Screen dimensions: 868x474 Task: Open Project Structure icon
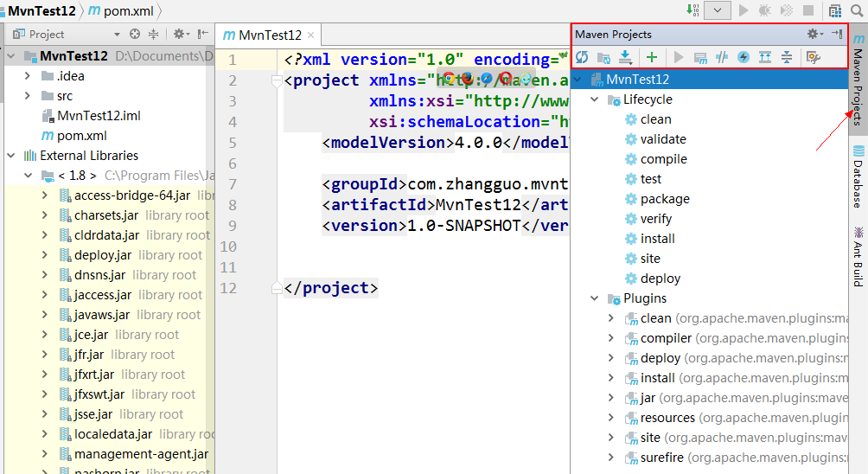click(x=835, y=10)
